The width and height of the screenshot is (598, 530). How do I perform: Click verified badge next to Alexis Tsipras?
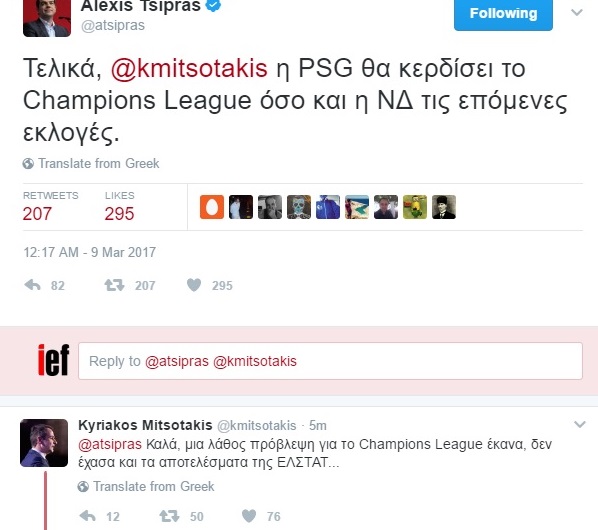(x=214, y=5)
